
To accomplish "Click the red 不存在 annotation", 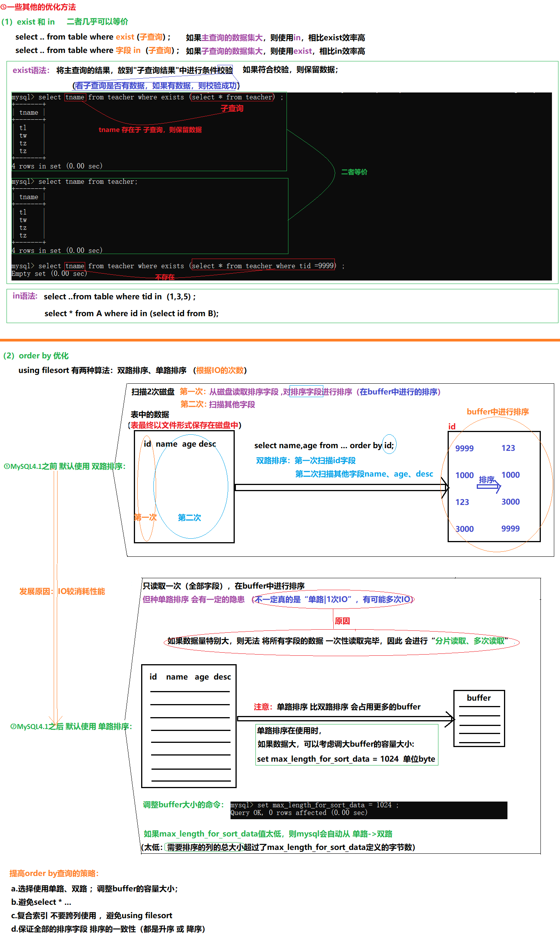I will [165, 277].
